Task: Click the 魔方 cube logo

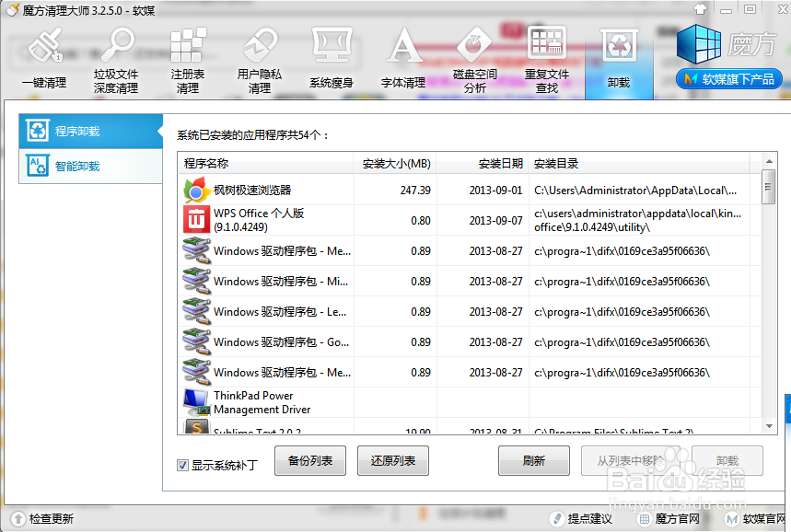Action: pyautogui.click(x=699, y=44)
